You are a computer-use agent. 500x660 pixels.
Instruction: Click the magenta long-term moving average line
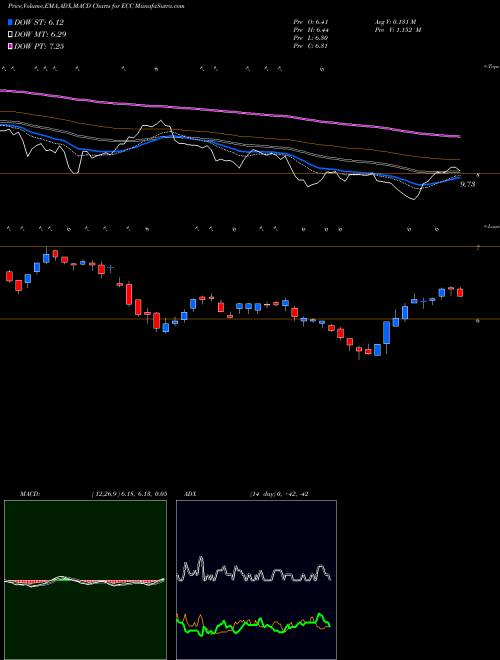click(229, 112)
